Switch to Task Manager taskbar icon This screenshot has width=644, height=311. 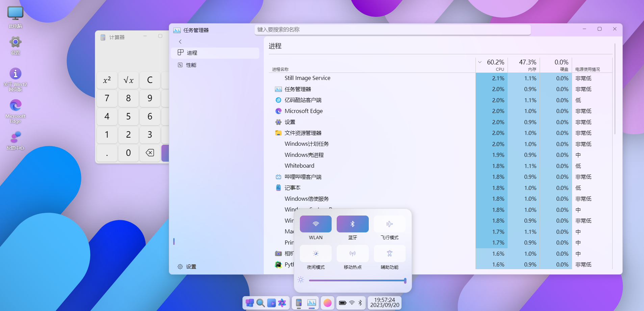click(x=312, y=303)
